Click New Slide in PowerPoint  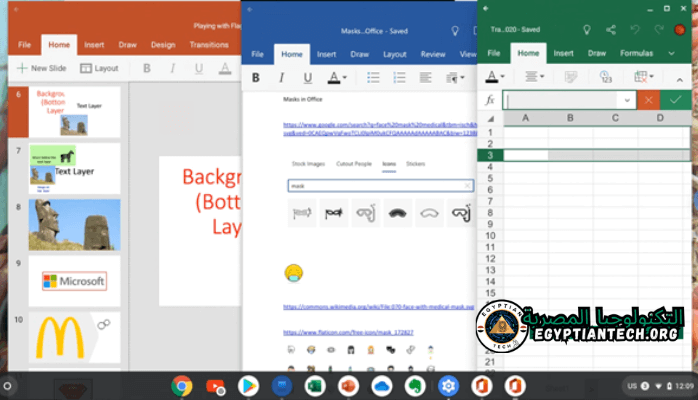[42, 68]
